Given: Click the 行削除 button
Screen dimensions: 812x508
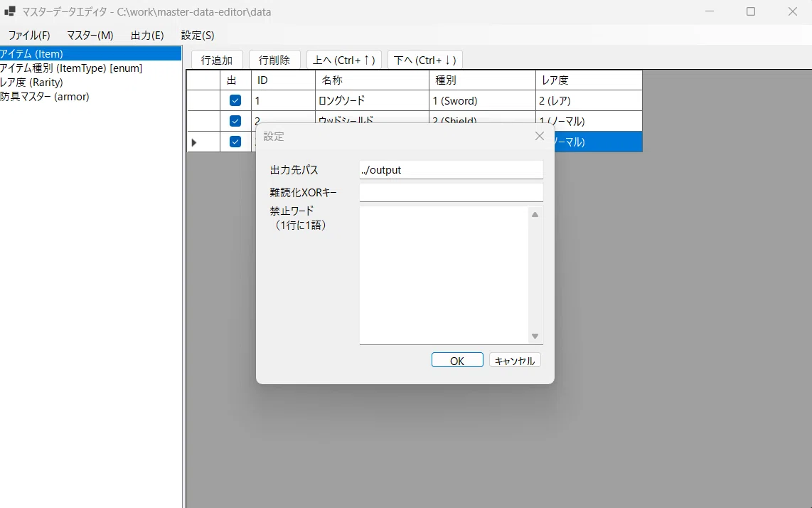Looking at the screenshot, I should (274, 60).
